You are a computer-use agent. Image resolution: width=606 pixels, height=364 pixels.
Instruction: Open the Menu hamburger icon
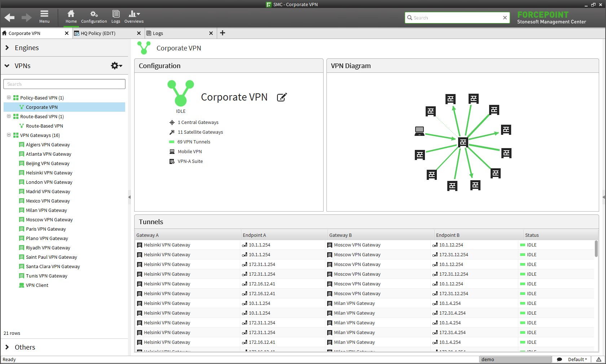tap(44, 17)
